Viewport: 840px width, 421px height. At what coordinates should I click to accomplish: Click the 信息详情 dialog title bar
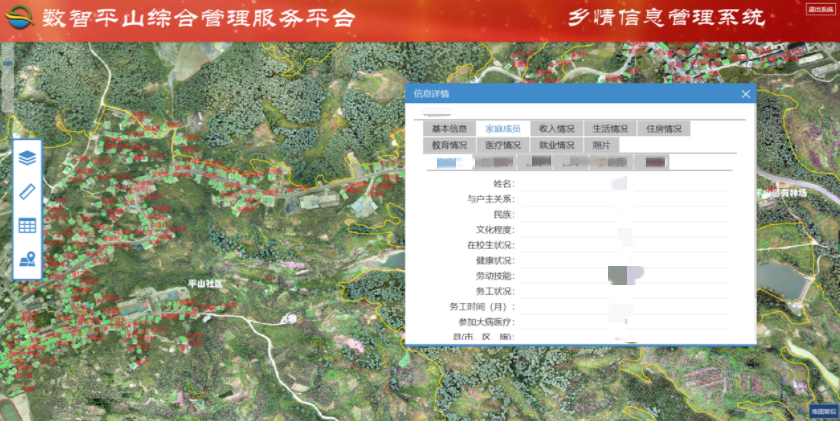(580, 94)
